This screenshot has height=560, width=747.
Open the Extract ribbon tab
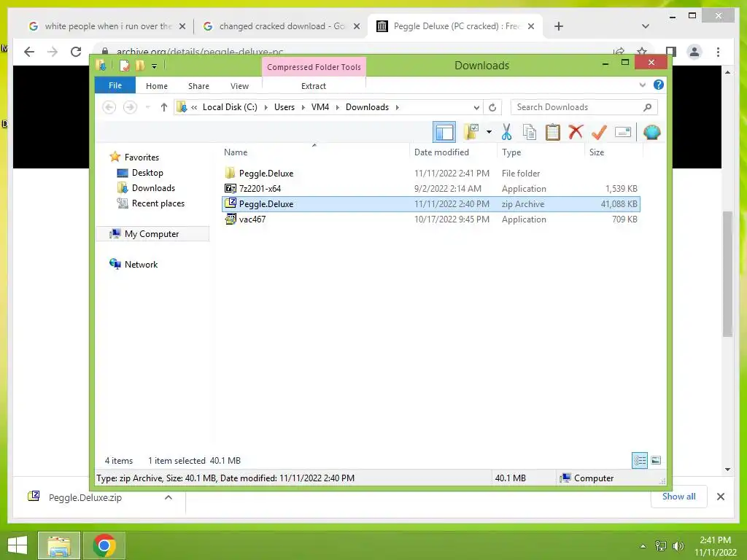(314, 86)
